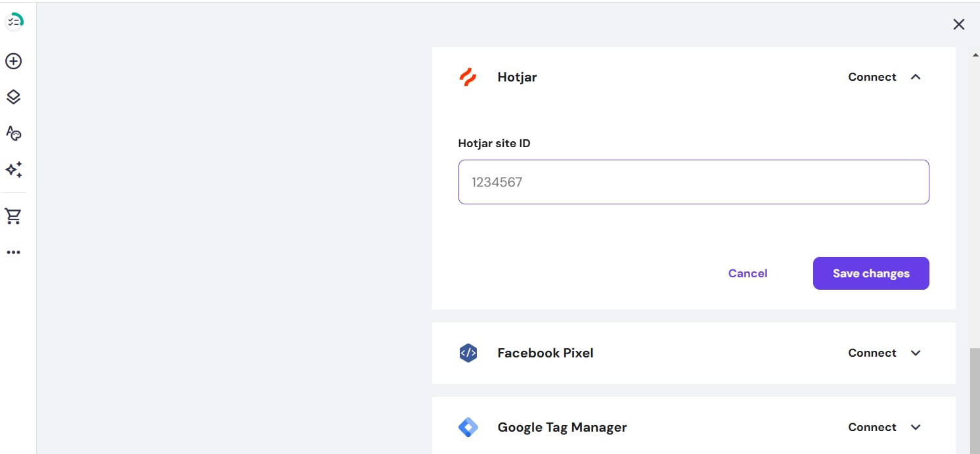Image resolution: width=980 pixels, height=454 pixels.
Task: Open the onboarding checklist progress icon
Action: [x=14, y=21]
